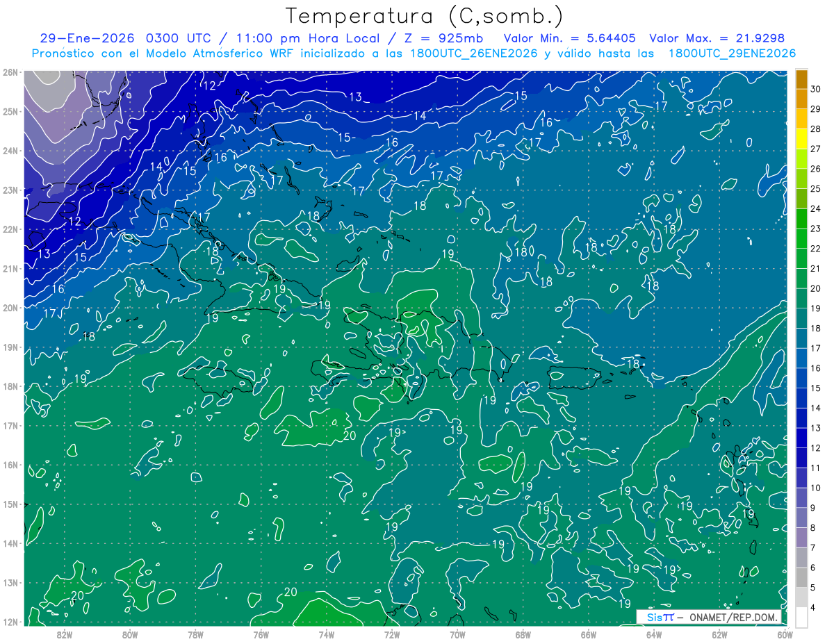Click the color scale label '10'
Viewport: 834px width, 644px height.
coord(815,488)
